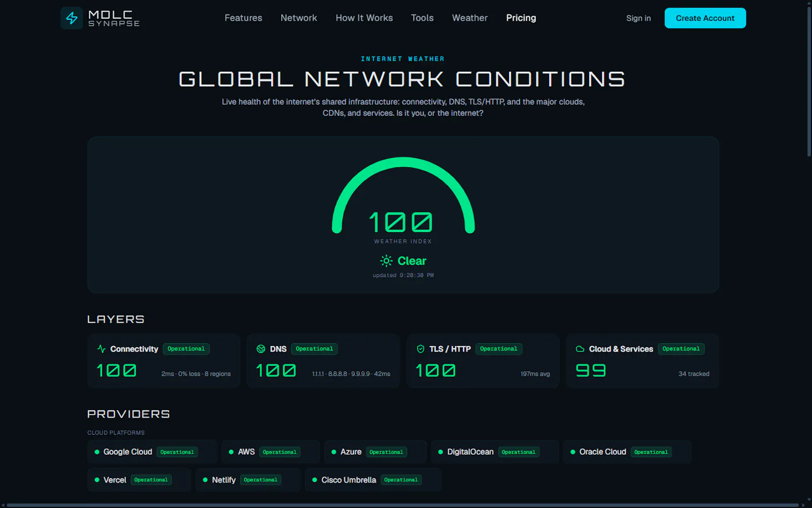Select the Weather navigation item
812x508 pixels.
[470, 18]
